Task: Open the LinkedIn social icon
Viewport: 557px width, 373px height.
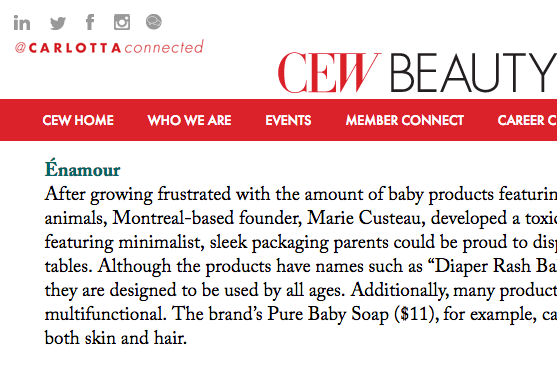Action: 22,23
